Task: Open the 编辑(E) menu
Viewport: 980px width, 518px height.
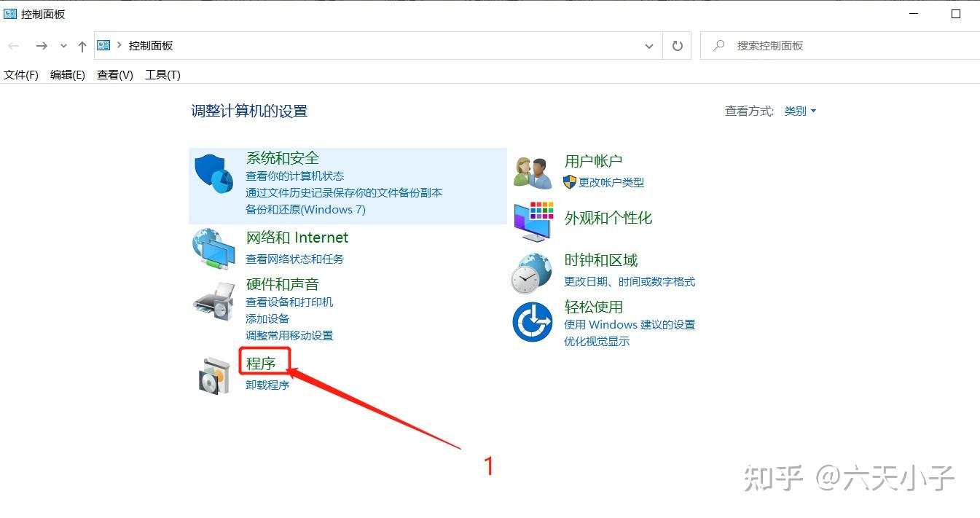Action: coord(68,75)
